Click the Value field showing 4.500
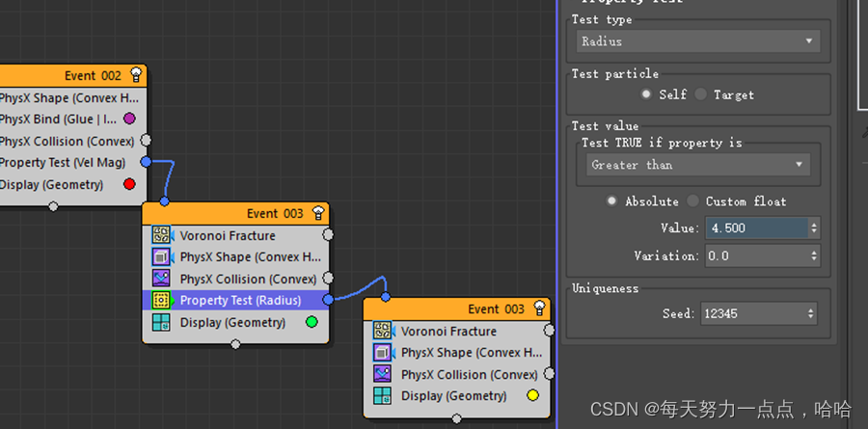868x429 pixels. (756, 228)
